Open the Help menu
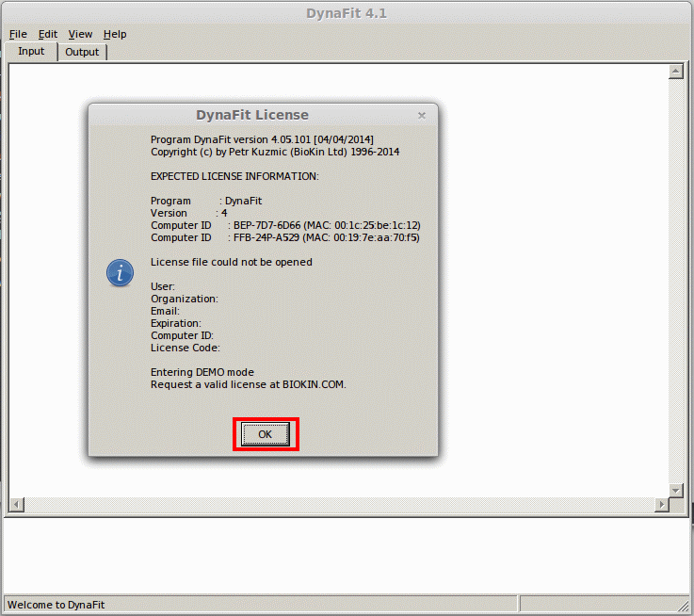Image resolution: width=694 pixels, height=616 pixels. click(115, 34)
